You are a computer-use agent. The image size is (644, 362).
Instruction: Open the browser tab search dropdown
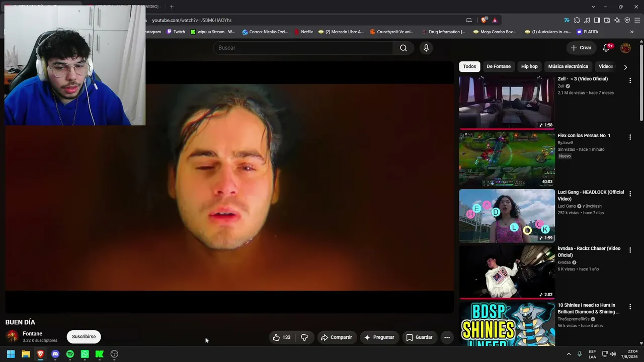[x=593, y=7]
